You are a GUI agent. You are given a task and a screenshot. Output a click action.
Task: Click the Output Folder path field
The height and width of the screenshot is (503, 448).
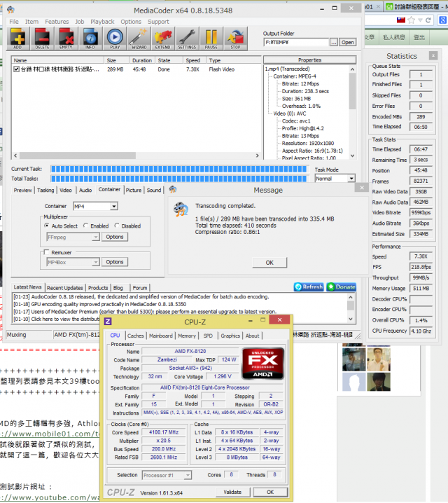[296, 42]
